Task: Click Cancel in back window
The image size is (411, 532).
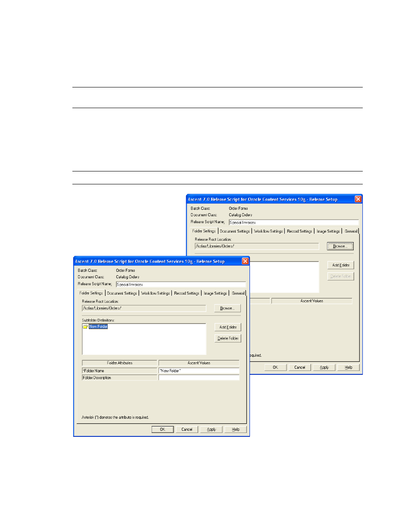Action: point(300,367)
